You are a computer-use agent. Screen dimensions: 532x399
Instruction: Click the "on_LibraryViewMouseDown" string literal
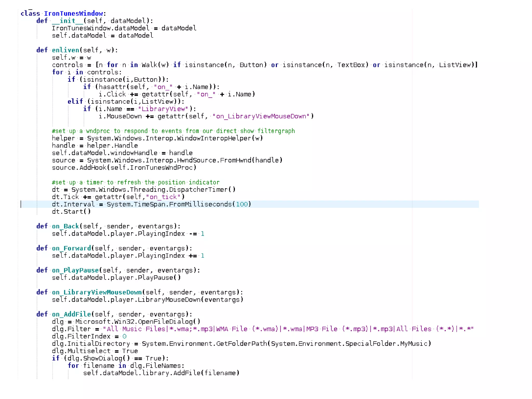(x=261, y=116)
